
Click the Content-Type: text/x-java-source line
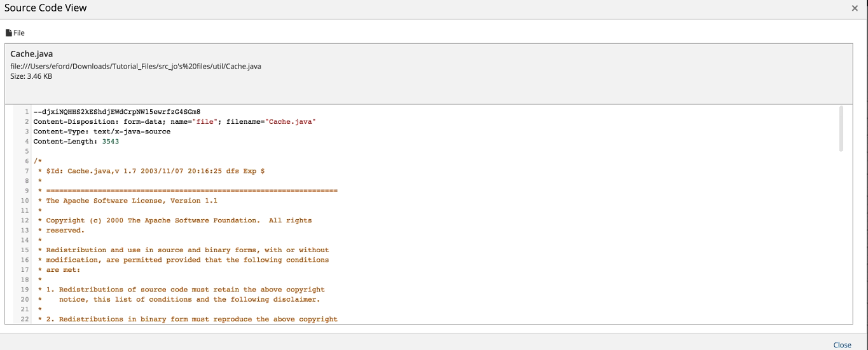tap(102, 131)
